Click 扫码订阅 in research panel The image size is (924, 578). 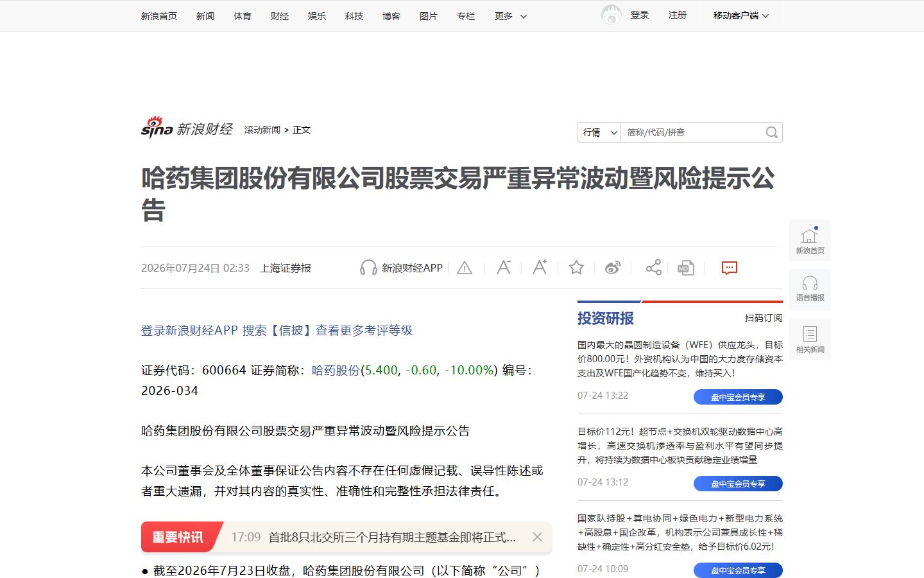coord(764,318)
